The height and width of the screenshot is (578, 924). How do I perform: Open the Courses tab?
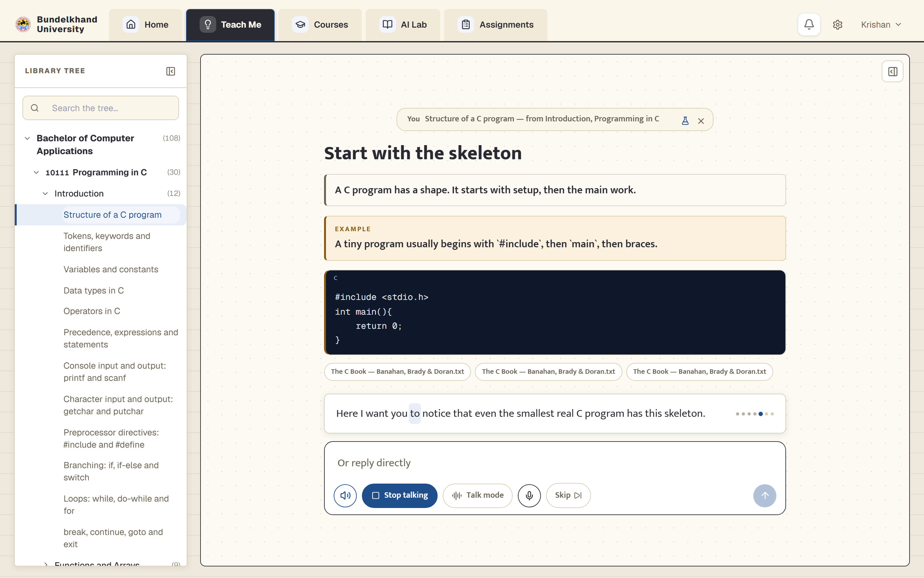(x=320, y=24)
